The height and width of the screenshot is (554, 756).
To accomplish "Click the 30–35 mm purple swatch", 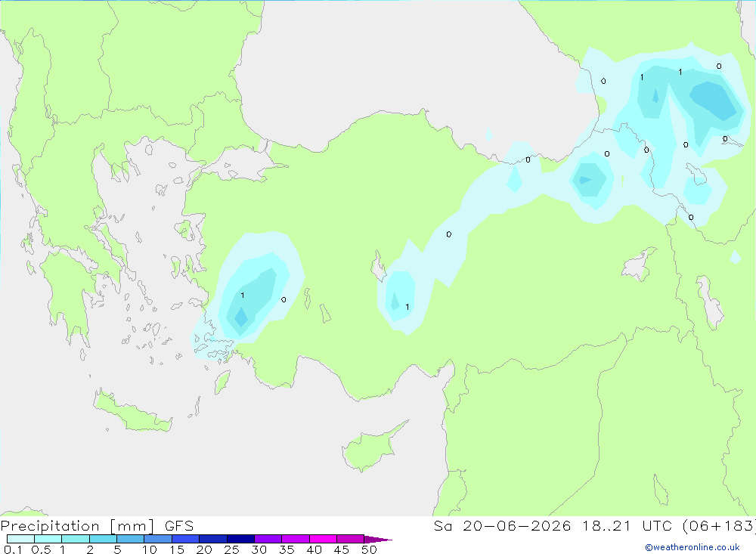I will [x=268, y=539].
